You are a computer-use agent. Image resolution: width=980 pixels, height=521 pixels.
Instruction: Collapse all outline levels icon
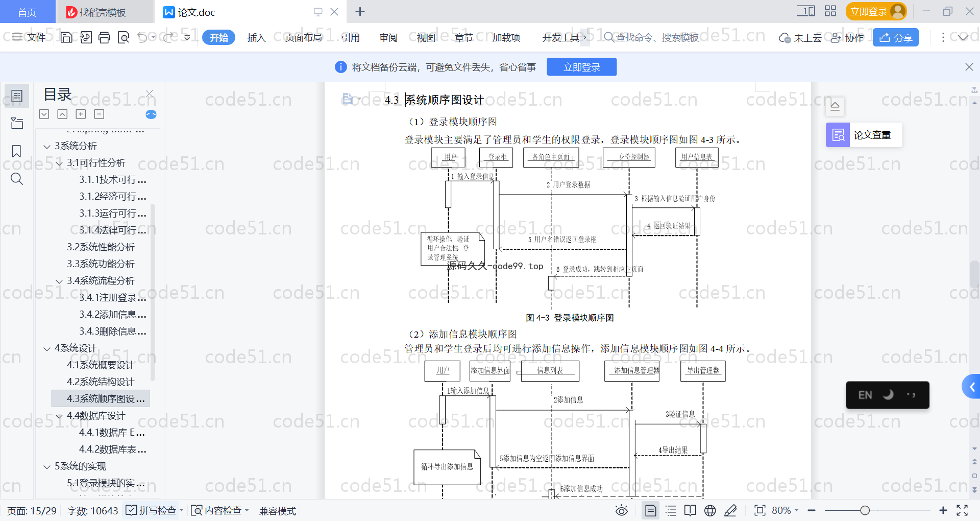pos(62,114)
